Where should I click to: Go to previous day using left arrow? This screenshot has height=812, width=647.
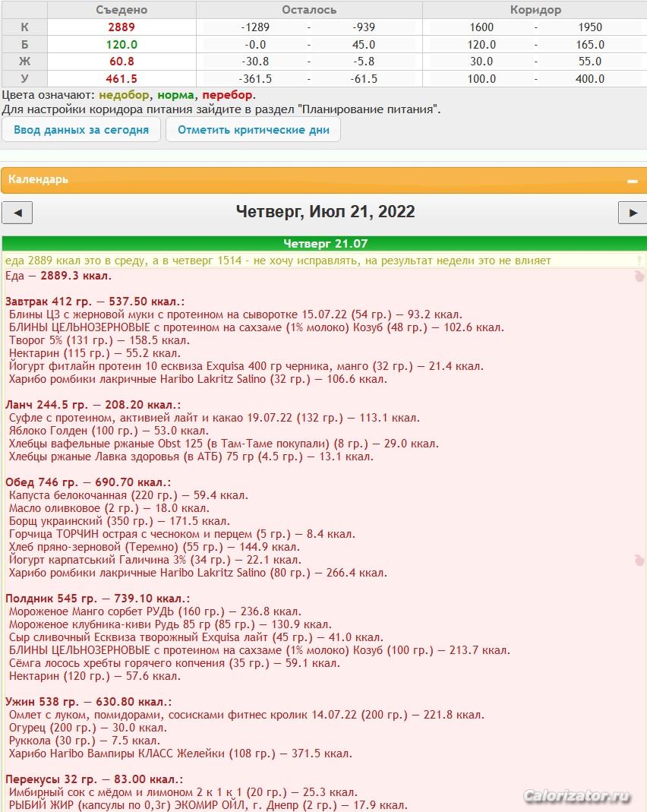tap(17, 213)
